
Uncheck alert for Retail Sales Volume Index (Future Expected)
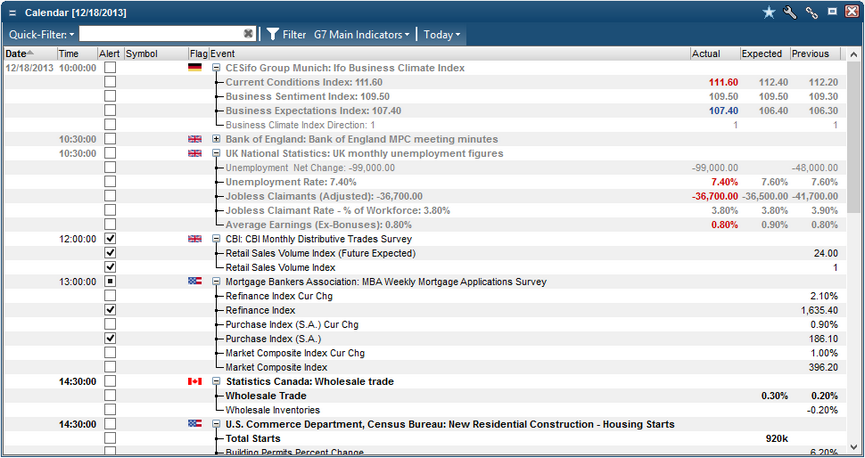(x=110, y=253)
